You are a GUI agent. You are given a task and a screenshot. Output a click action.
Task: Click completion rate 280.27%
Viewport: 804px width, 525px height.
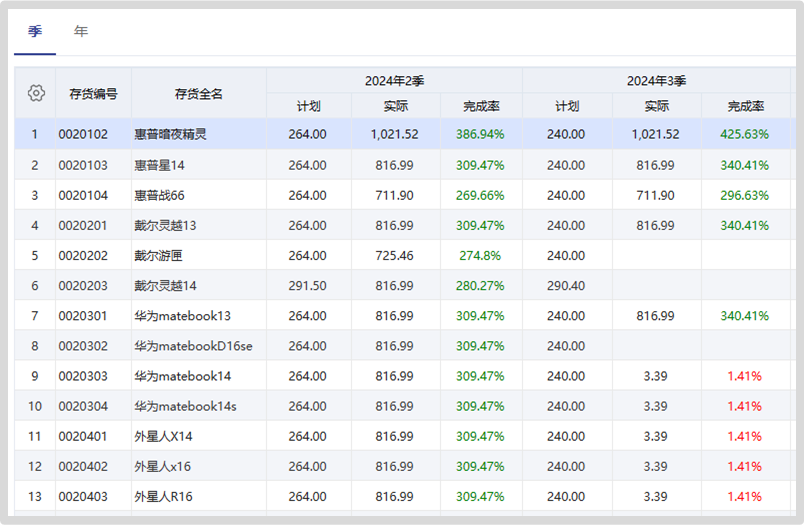[480, 286]
